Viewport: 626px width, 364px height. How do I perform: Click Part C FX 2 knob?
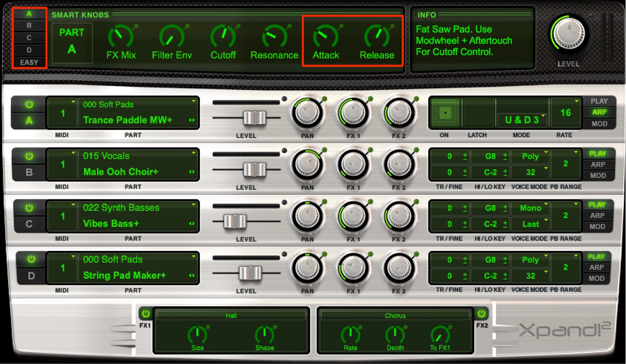(x=399, y=216)
